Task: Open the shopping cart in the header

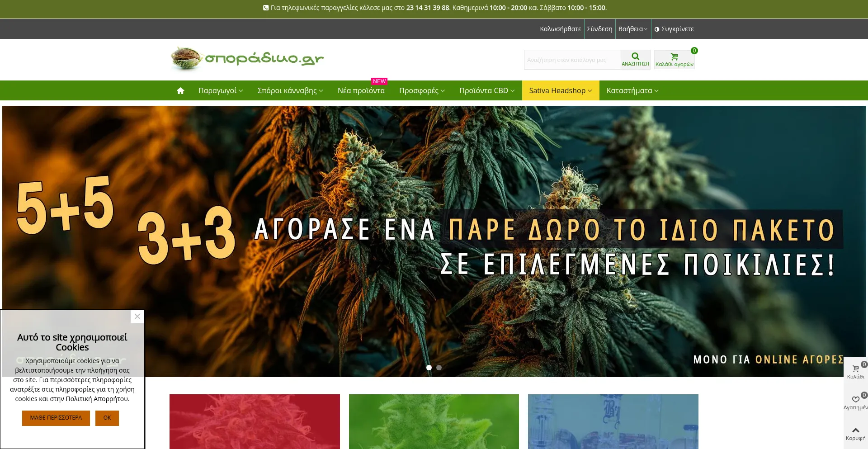Action: (x=674, y=60)
